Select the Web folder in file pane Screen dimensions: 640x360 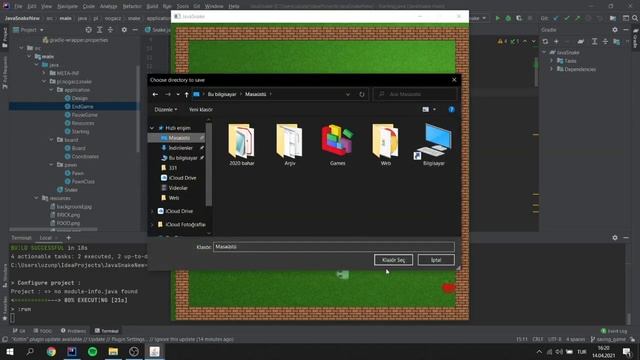tap(386, 144)
